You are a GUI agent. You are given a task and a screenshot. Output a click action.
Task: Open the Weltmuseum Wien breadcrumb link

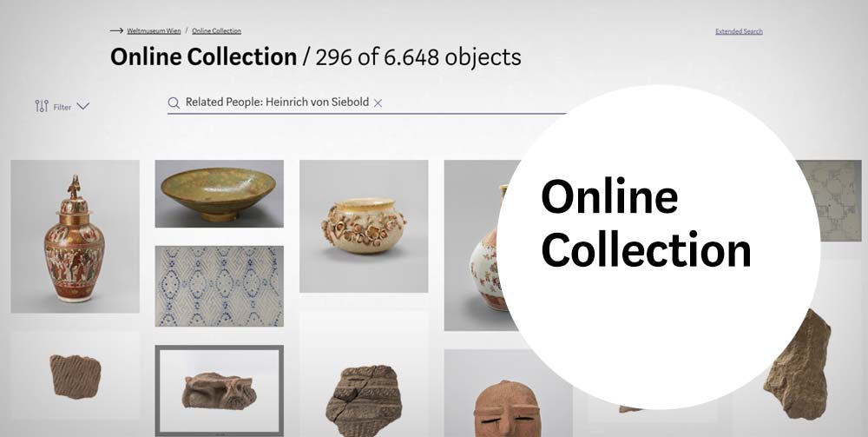click(154, 31)
